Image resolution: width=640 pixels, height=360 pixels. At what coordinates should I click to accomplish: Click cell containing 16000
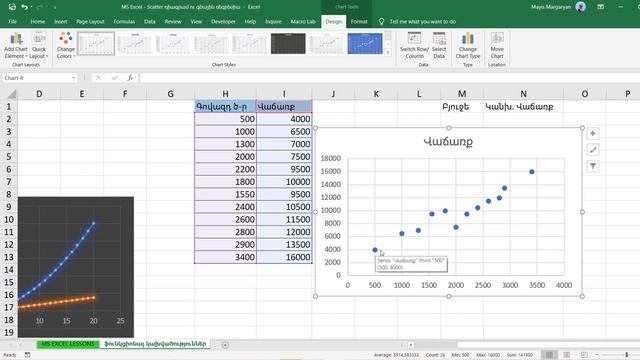pyautogui.click(x=284, y=257)
